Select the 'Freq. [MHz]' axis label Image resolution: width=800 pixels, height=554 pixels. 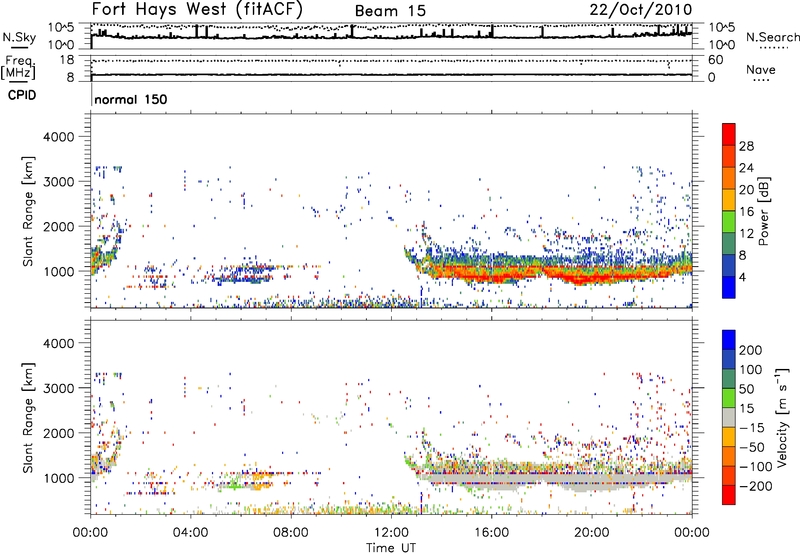(x=19, y=68)
